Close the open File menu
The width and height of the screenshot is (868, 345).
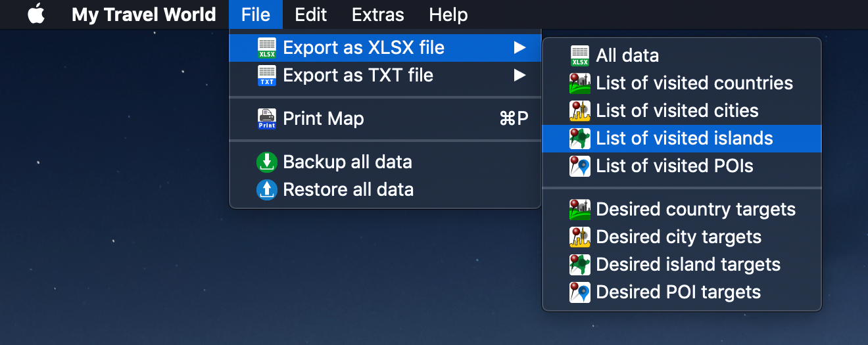pyautogui.click(x=256, y=14)
